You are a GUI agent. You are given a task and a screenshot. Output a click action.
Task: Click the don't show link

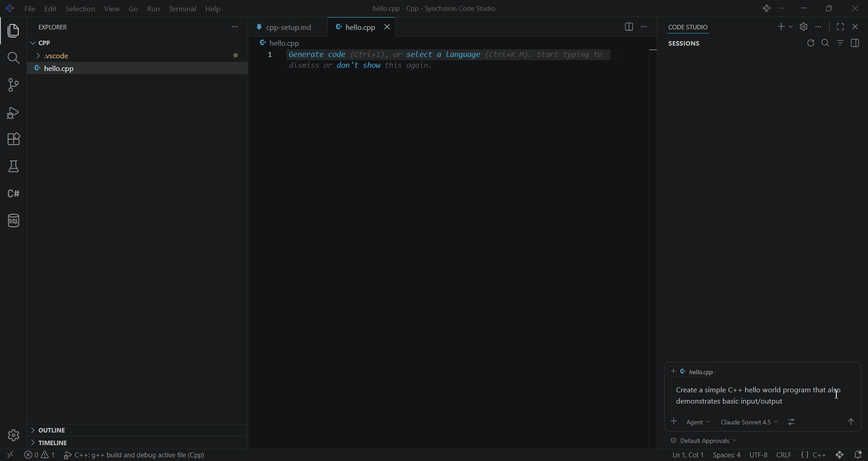pos(359,66)
